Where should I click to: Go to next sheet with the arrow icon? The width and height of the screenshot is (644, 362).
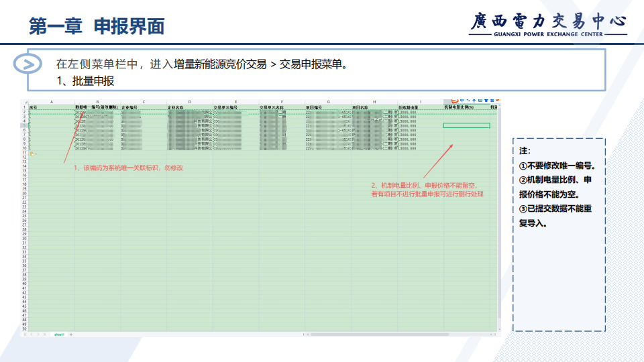[x=38, y=335]
